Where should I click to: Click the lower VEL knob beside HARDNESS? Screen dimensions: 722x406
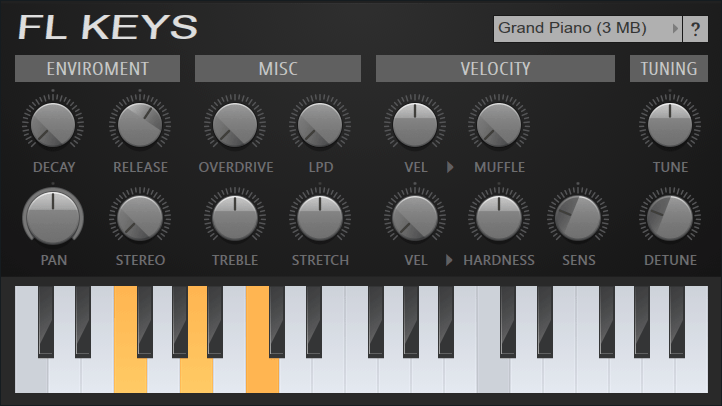415,217
